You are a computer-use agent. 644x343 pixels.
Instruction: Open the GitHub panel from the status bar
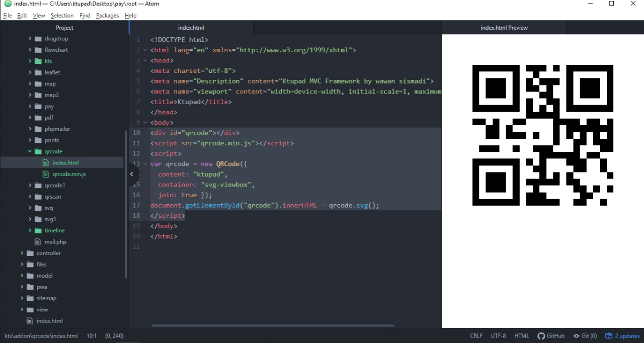pos(551,335)
